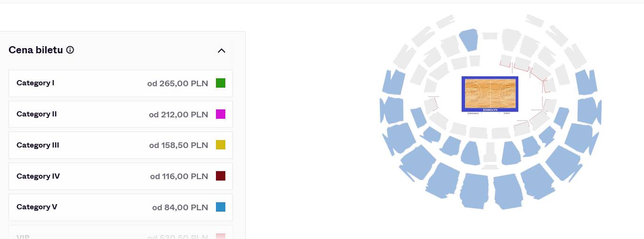Select the partially visible VIP row

click(x=120, y=236)
